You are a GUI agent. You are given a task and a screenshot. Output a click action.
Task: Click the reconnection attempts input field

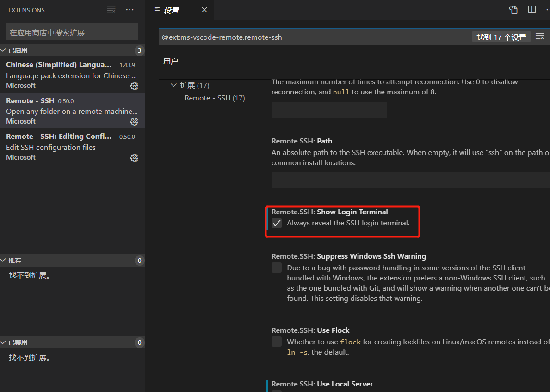329,110
